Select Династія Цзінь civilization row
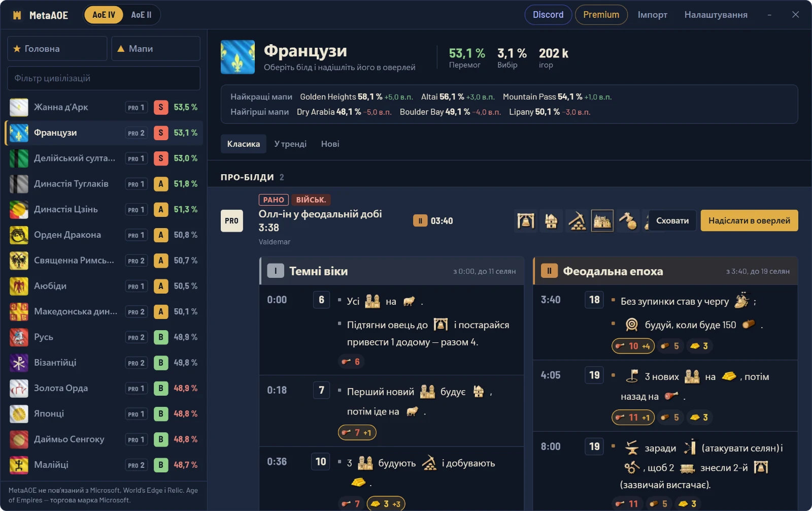This screenshot has height=511, width=812. point(104,209)
